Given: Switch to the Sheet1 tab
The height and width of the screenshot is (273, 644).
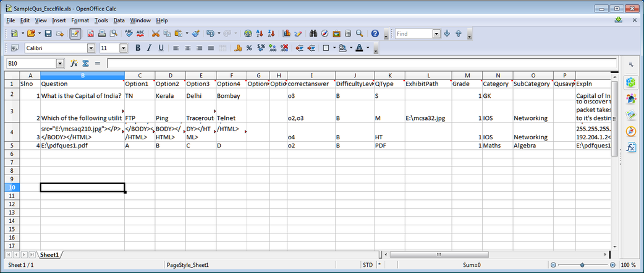Looking at the screenshot, I should point(49,254).
